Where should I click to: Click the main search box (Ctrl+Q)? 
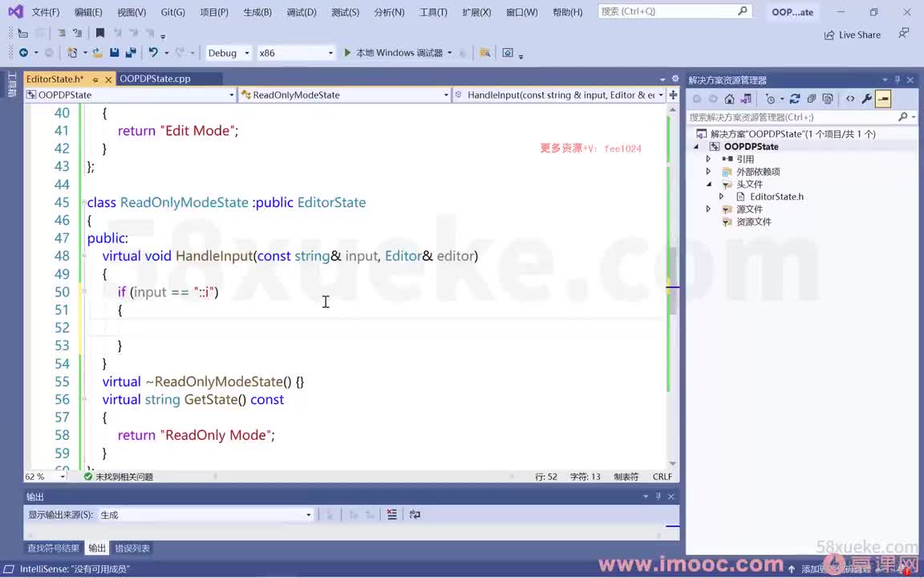675,11
